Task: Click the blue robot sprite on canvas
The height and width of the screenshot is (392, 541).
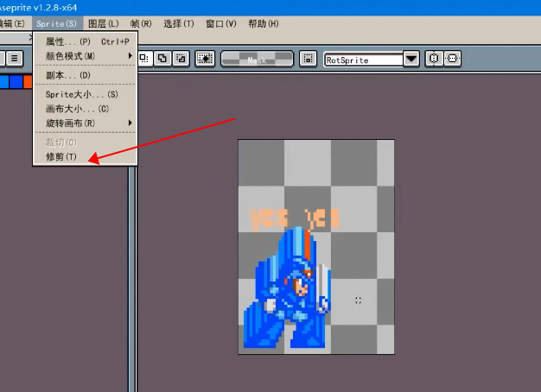Action: [x=288, y=288]
